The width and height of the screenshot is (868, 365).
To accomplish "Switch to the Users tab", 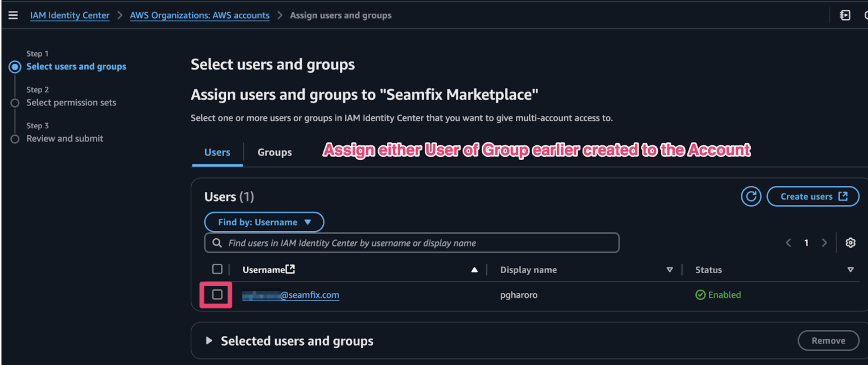I will [x=217, y=152].
